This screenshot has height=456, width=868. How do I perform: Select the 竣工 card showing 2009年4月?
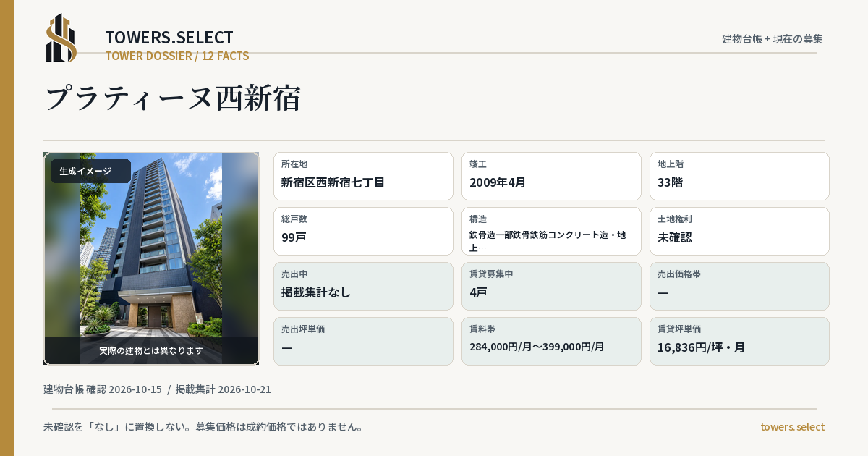(551, 176)
